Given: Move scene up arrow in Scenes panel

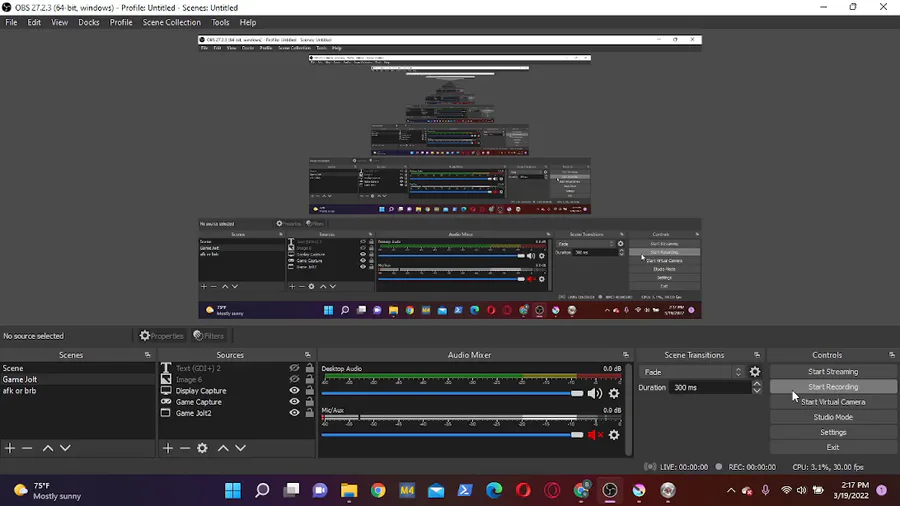Looking at the screenshot, I should [x=48, y=448].
